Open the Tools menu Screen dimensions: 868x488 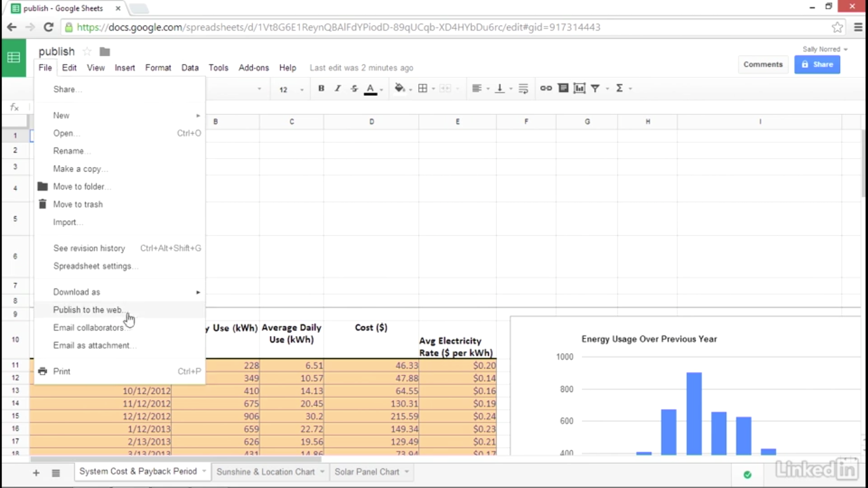coord(219,68)
